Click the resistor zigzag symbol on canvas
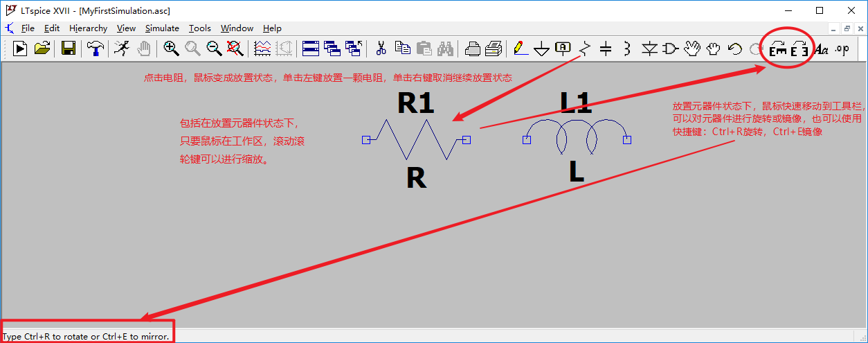The width and height of the screenshot is (868, 343). [x=416, y=139]
